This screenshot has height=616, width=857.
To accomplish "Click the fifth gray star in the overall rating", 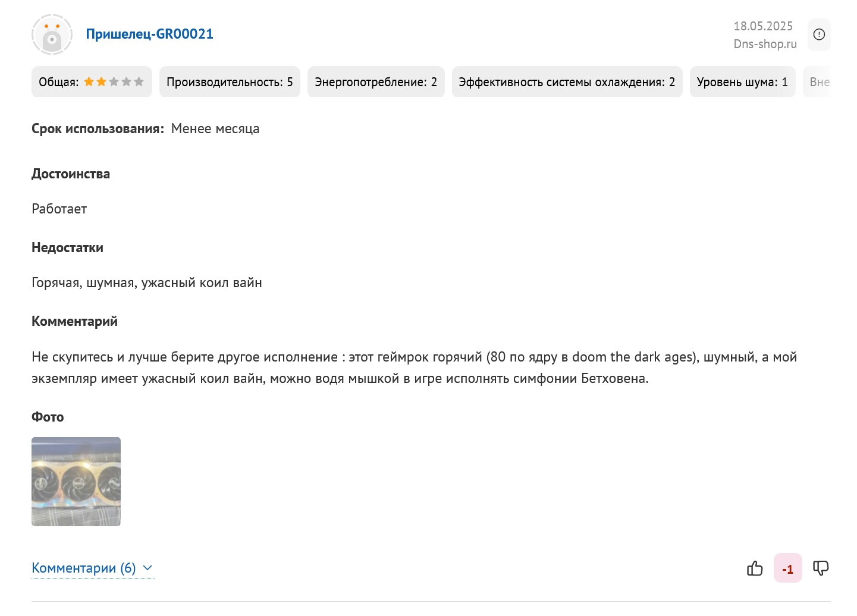I will [x=139, y=82].
